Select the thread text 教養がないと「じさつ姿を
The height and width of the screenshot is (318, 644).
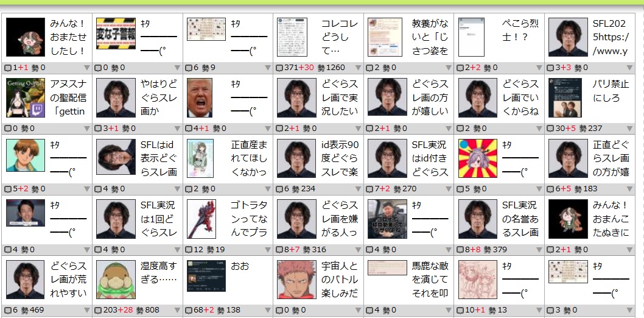click(x=430, y=37)
